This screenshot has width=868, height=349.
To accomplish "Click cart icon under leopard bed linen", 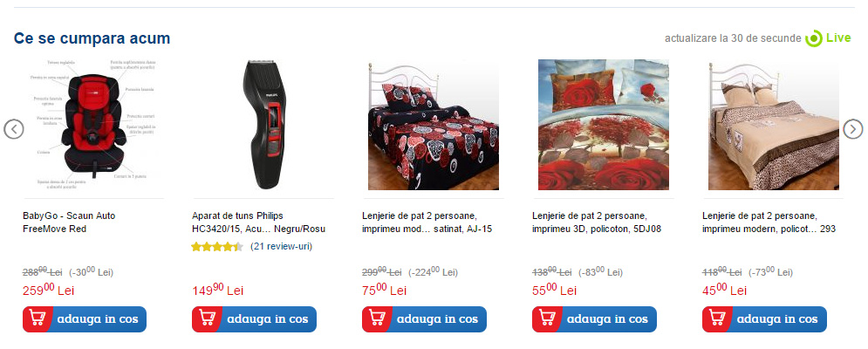I will point(717,319).
